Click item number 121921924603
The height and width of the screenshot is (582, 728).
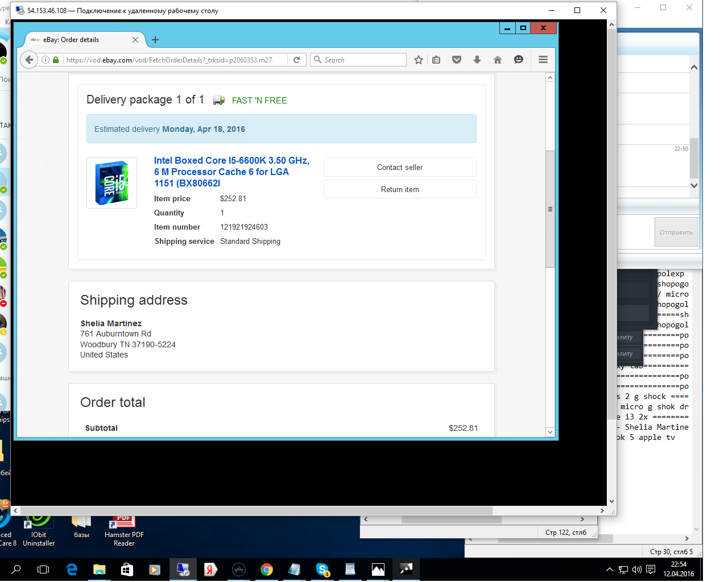coord(244,227)
